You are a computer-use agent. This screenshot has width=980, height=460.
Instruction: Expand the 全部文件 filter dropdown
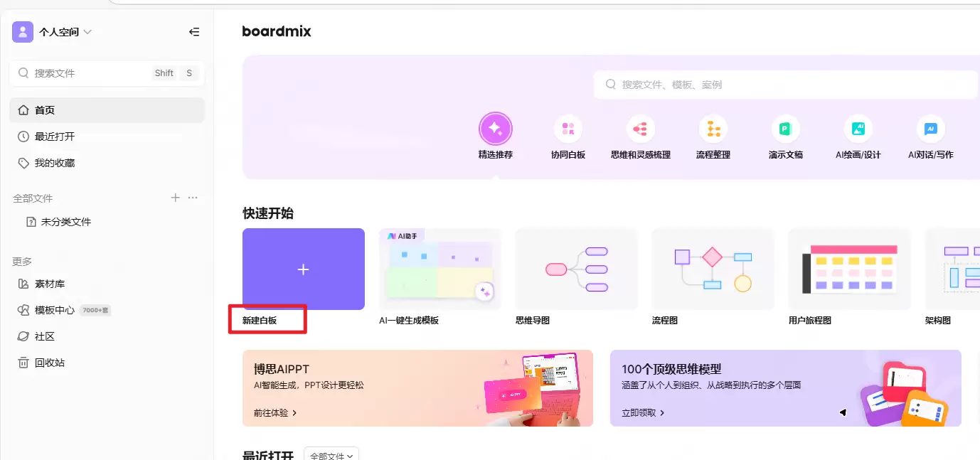pos(331,456)
